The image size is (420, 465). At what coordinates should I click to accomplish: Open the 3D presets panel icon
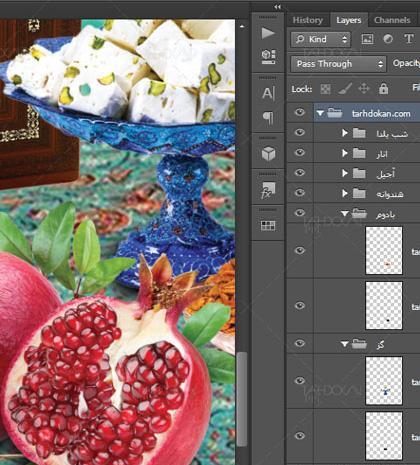[x=268, y=56]
